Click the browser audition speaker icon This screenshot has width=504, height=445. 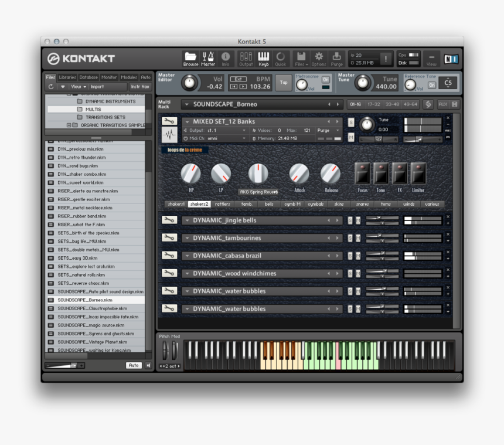click(148, 365)
